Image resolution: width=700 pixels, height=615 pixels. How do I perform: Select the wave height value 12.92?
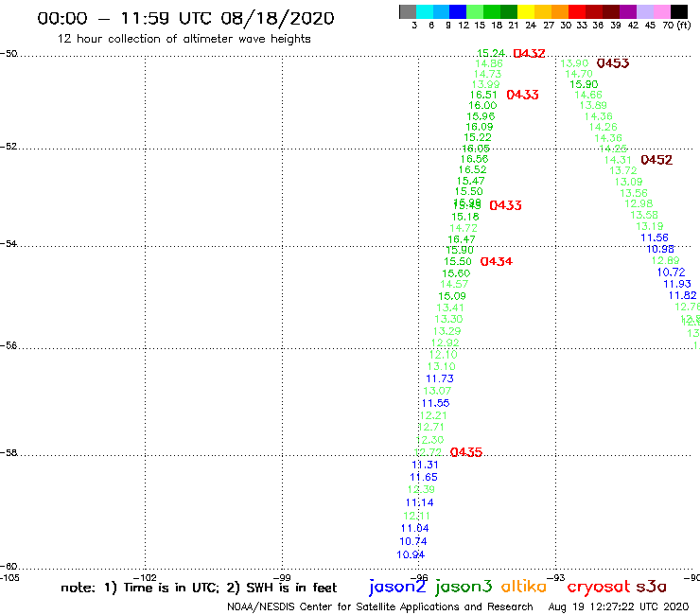(446, 343)
